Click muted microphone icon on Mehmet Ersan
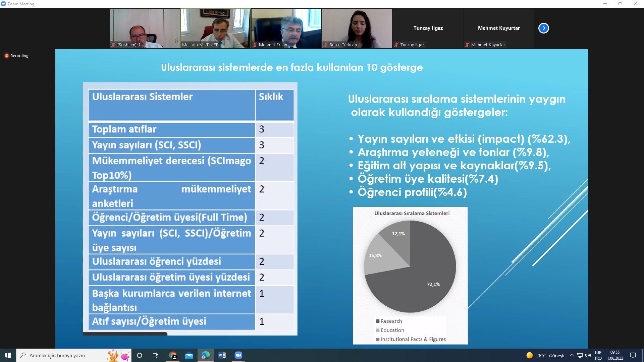This screenshot has width=644, height=362. [x=255, y=45]
